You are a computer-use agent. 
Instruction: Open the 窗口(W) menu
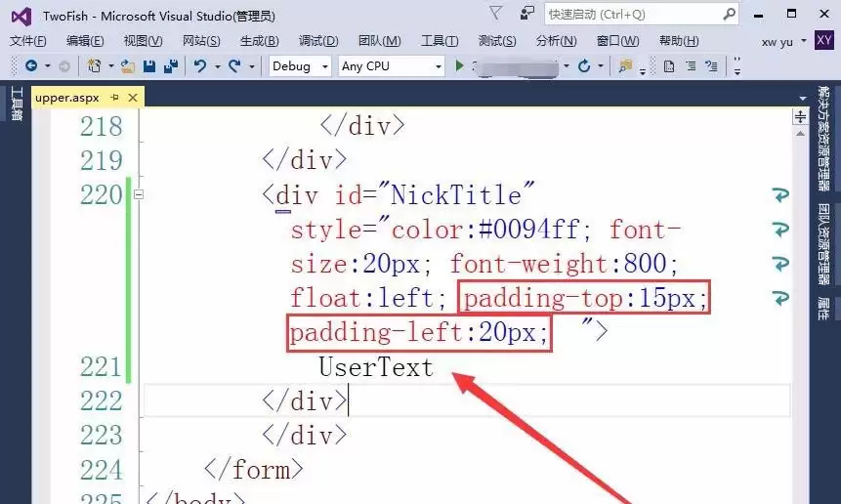coord(617,41)
